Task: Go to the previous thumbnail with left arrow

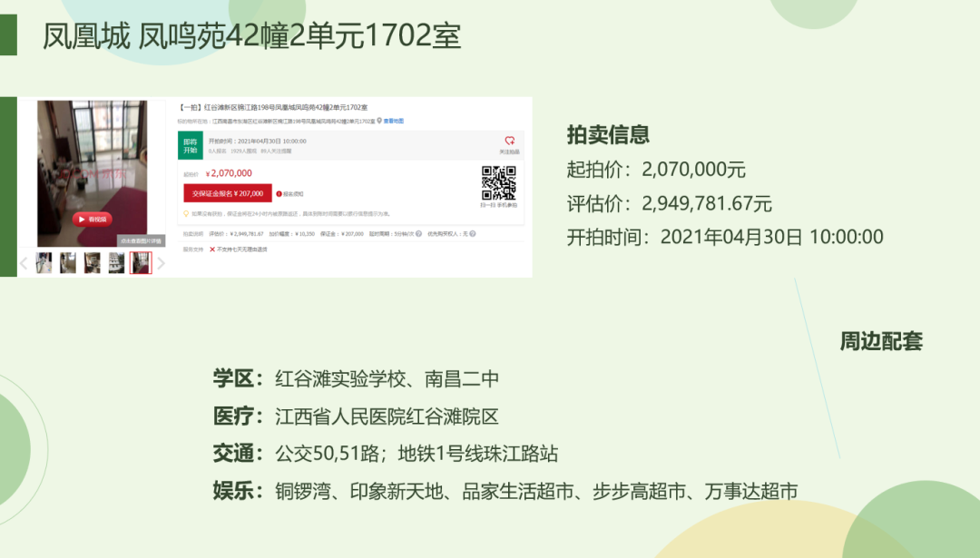Action: click(x=24, y=263)
